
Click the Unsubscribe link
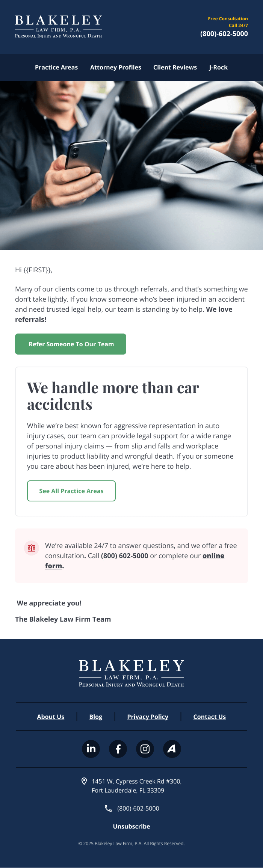131,826
